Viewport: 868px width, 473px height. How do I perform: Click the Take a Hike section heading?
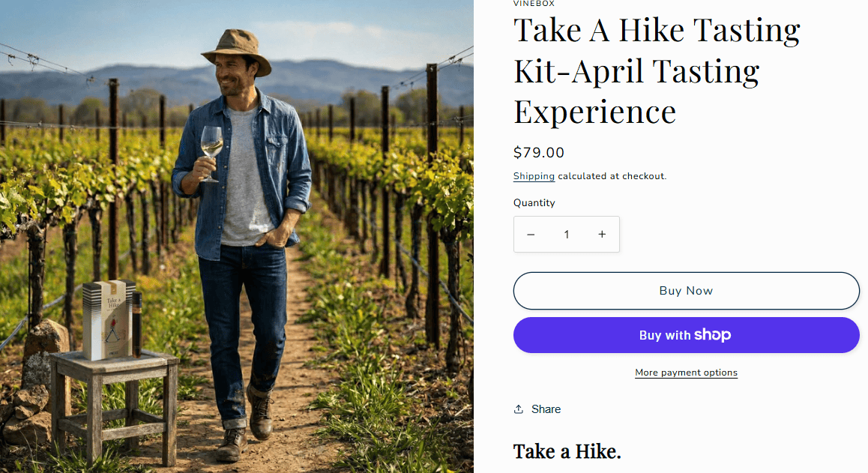567,451
